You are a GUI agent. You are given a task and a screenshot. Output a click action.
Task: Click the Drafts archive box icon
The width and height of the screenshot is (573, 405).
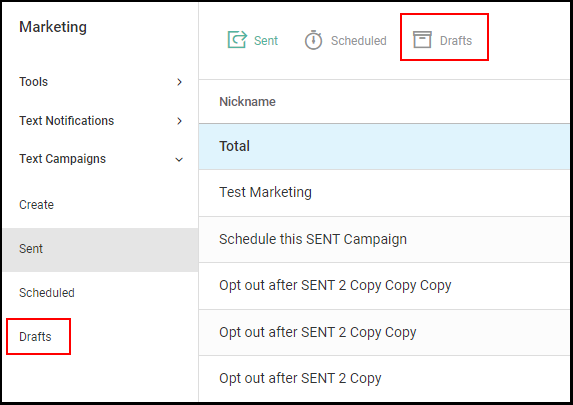pyautogui.click(x=422, y=39)
